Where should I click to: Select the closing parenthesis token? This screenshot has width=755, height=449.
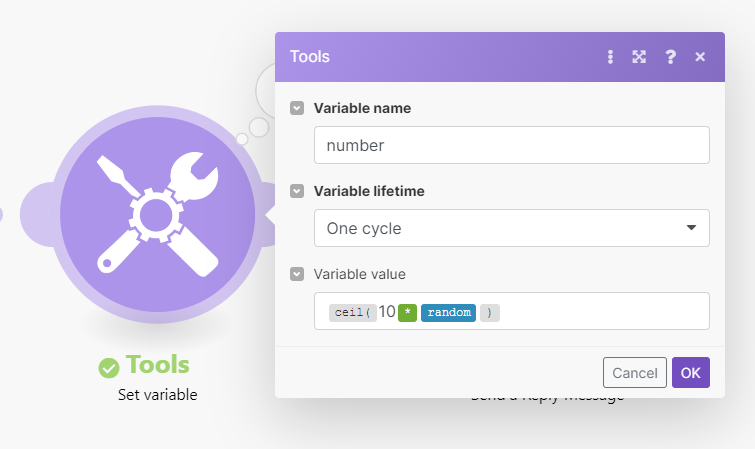490,313
